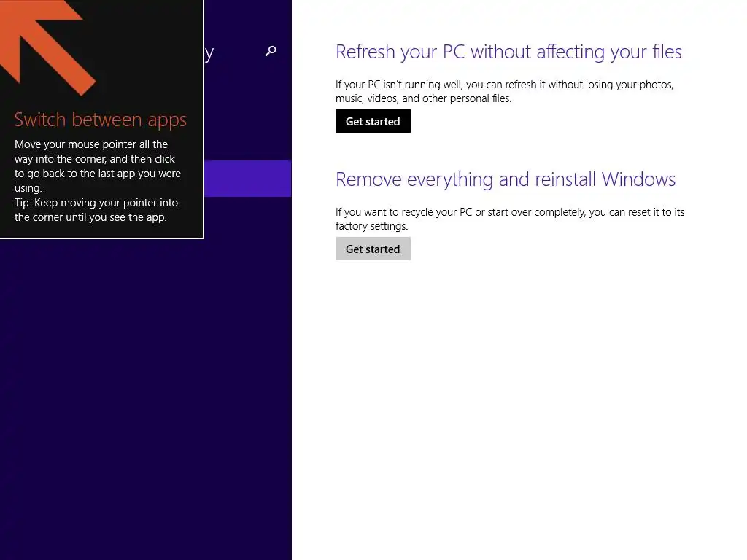Click text 'If you want to recycle your PC'
Viewport: 747px width, 560px height.
pyautogui.click(x=403, y=212)
